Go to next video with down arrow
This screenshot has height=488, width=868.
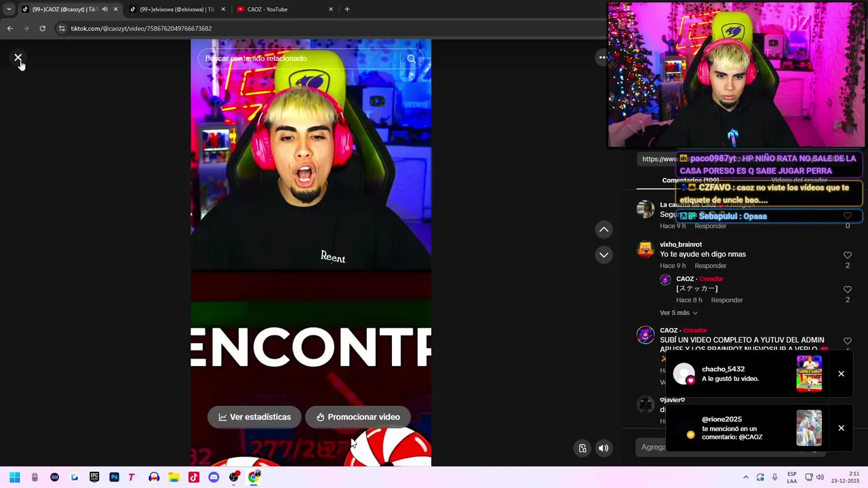click(604, 255)
